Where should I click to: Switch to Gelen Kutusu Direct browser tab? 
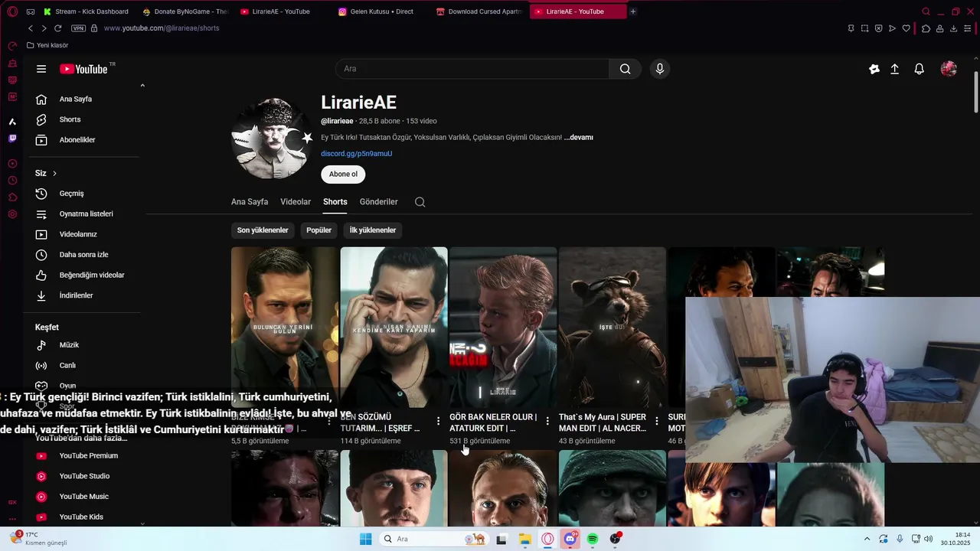[x=381, y=11]
